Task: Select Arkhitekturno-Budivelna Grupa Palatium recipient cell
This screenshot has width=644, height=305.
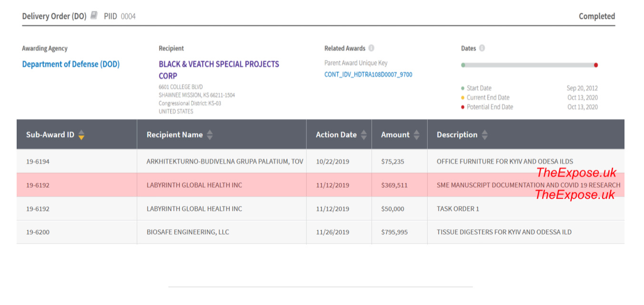Action: click(222, 161)
